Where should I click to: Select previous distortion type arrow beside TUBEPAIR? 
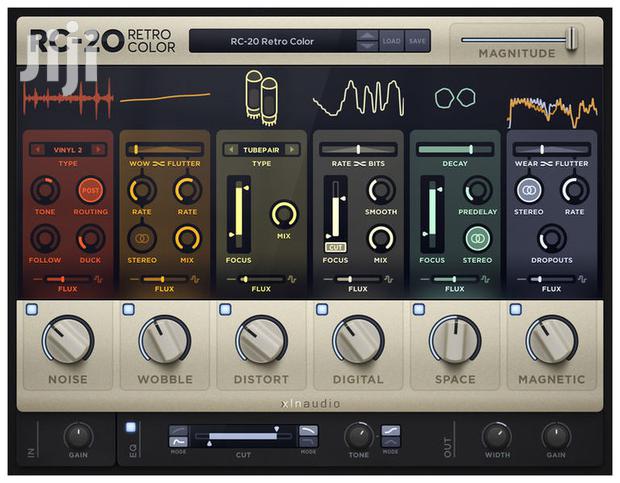[231, 150]
